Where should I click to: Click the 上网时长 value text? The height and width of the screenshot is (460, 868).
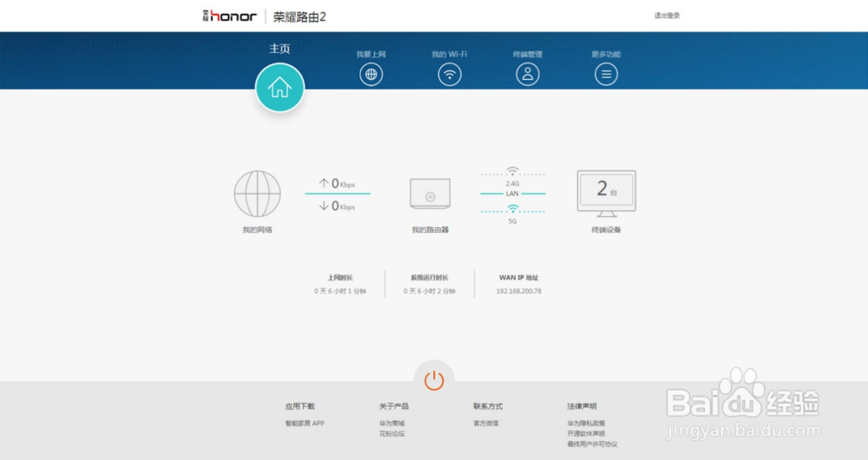(340, 291)
